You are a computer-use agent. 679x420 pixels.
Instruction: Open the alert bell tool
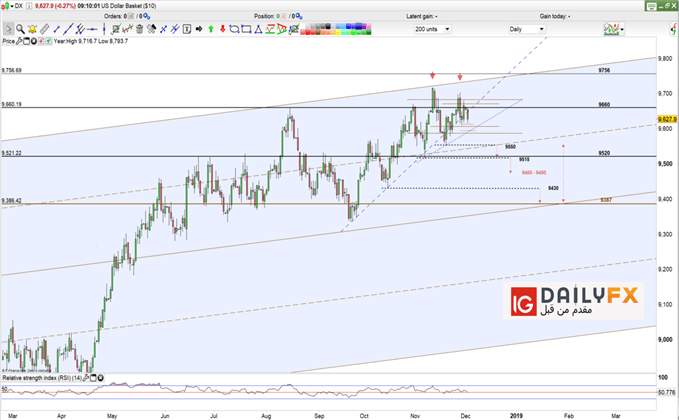coord(32,29)
